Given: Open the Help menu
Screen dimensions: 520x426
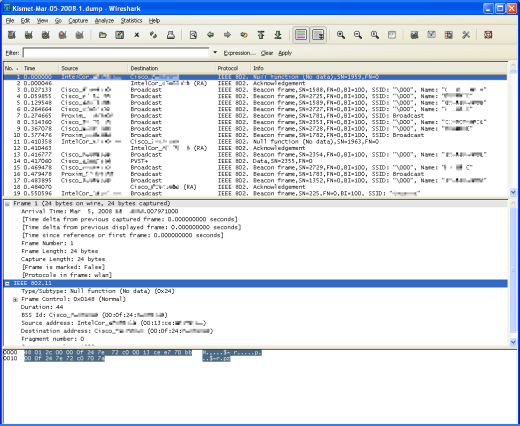Looking at the screenshot, I should tap(154, 21).
